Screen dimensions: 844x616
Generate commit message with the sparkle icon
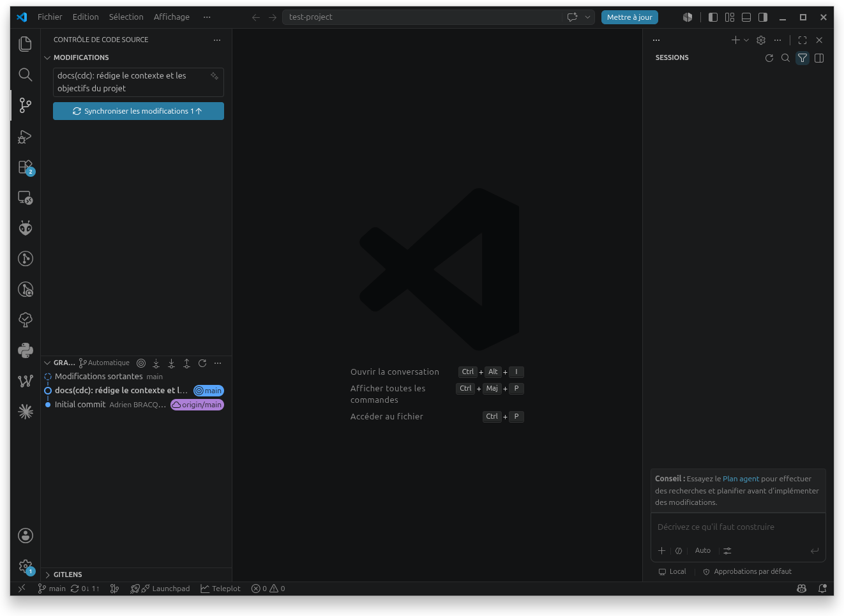coord(215,76)
